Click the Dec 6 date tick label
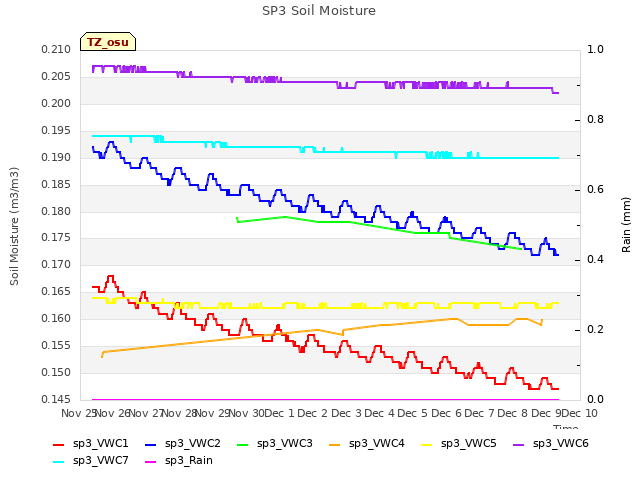The width and height of the screenshot is (640, 480). coord(447,413)
